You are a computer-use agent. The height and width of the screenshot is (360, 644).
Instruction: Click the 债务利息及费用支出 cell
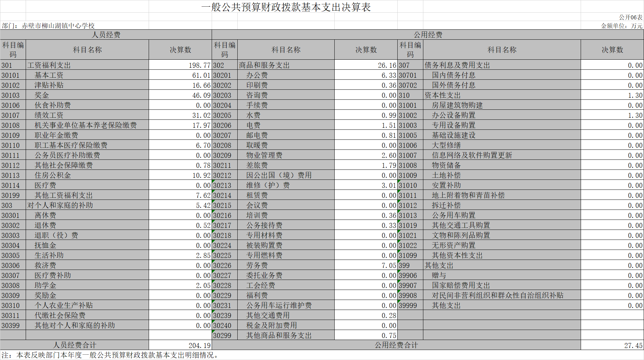[x=502, y=65]
